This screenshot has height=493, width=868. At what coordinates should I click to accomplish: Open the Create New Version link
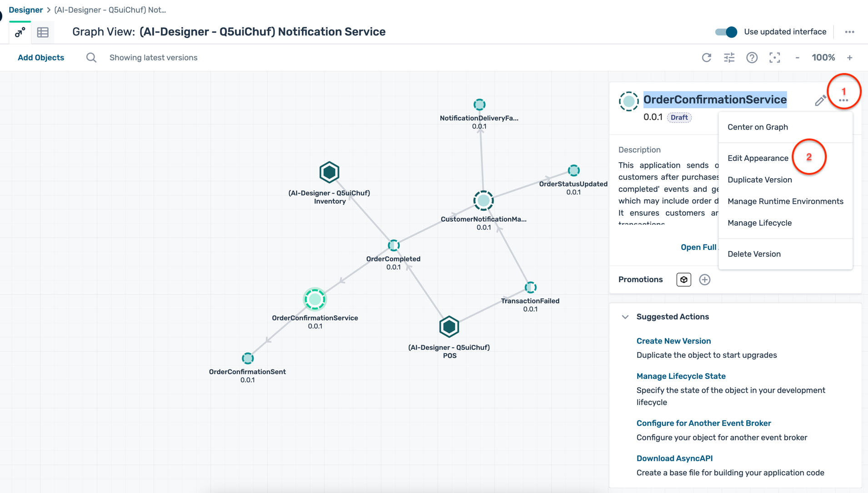pos(673,341)
